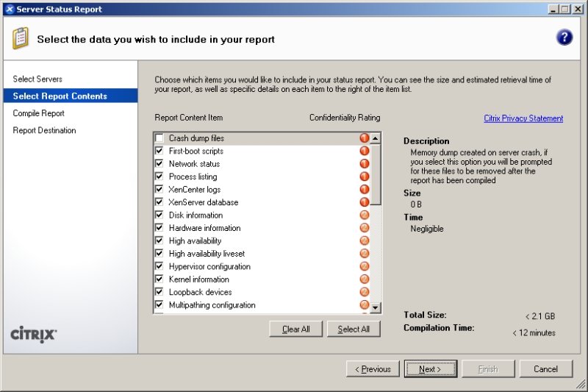Viewport: 588px width, 392px height.
Task: Click the XenCenter title bar icon
Action: pyautogui.click(x=10, y=10)
